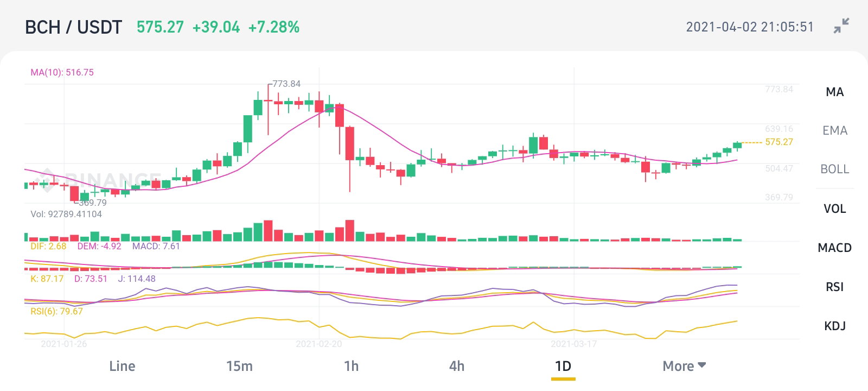Click the 773.84 high price marker
Viewport: 868px width, 391px height.
coord(286,84)
